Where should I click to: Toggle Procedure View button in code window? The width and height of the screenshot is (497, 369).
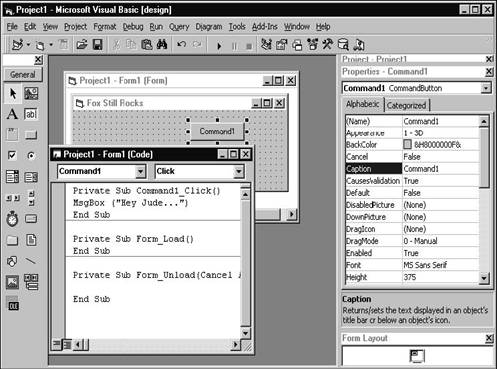tap(56, 344)
